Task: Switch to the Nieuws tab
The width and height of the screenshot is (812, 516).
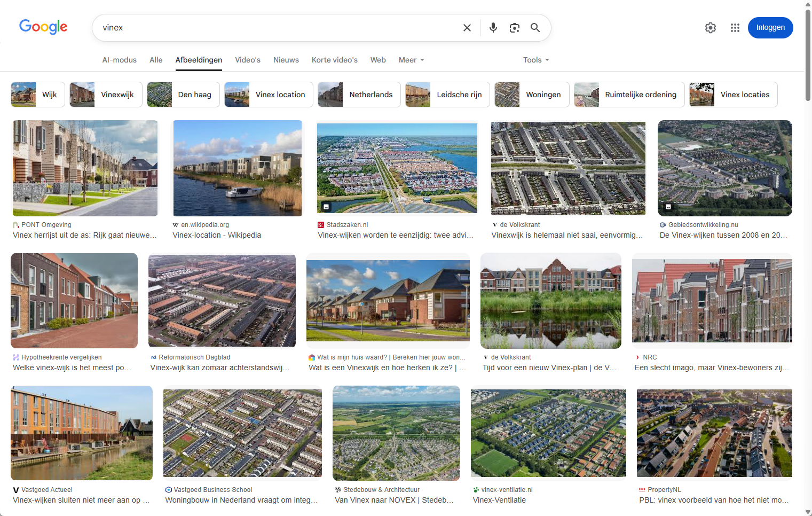Action: click(x=286, y=60)
